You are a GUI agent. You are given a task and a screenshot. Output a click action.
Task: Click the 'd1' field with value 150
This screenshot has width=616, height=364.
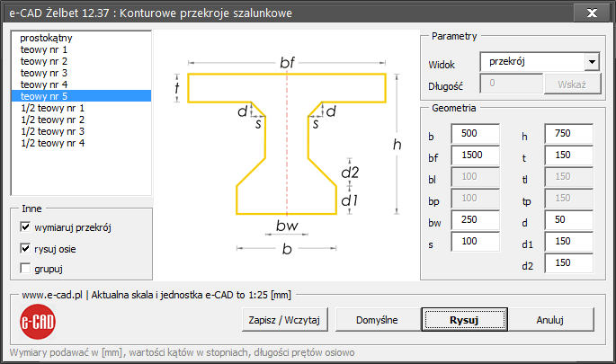click(x=569, y=242)
